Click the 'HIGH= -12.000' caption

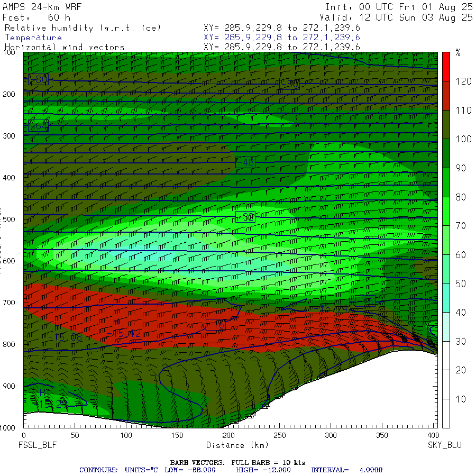tap(263, 470)
